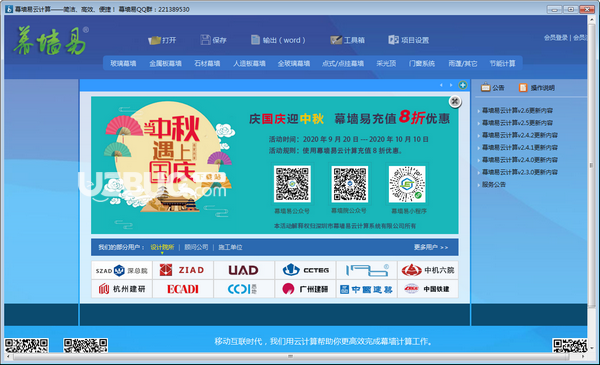Image resolution: width=600 pixels, height=365 pixels.
Task: Open 幕墙易云计算v2.3.0更新内容 announcement
Action: click(520, 172)
